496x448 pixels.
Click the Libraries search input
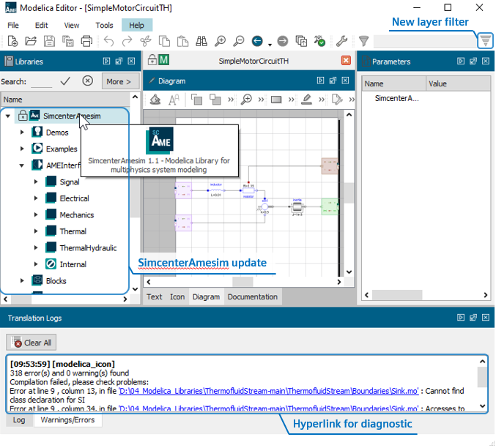point(42,81)
